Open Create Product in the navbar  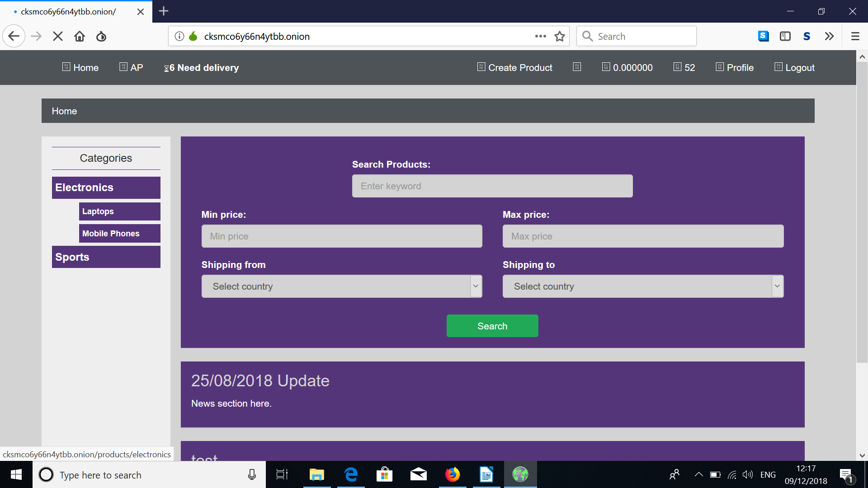click(x=515, y=67)
